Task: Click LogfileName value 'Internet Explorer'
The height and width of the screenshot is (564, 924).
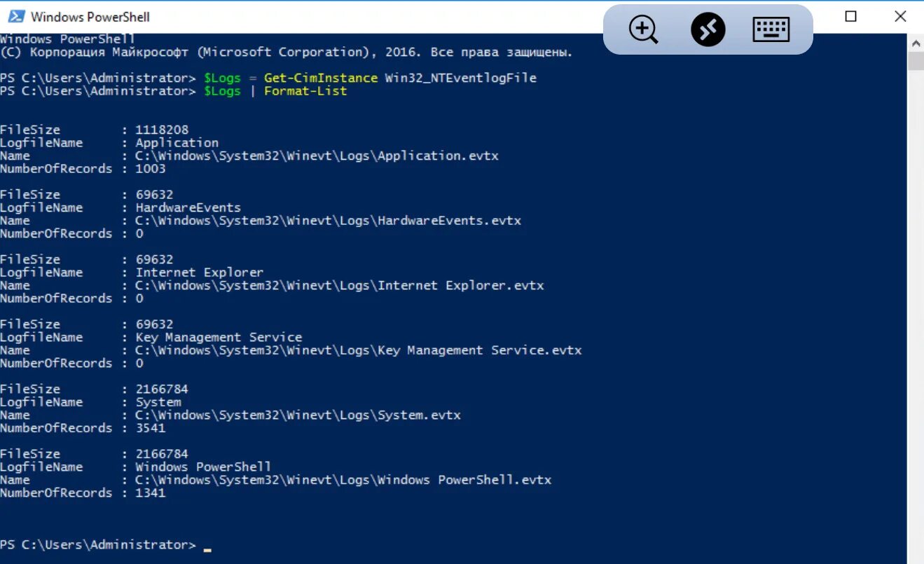Action: tap(200, 273)
